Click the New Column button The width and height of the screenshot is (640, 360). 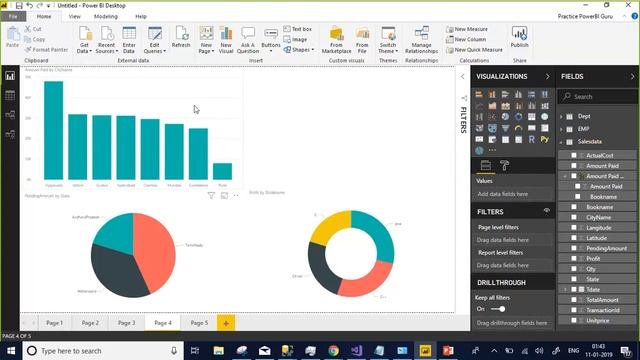(466, 39)
